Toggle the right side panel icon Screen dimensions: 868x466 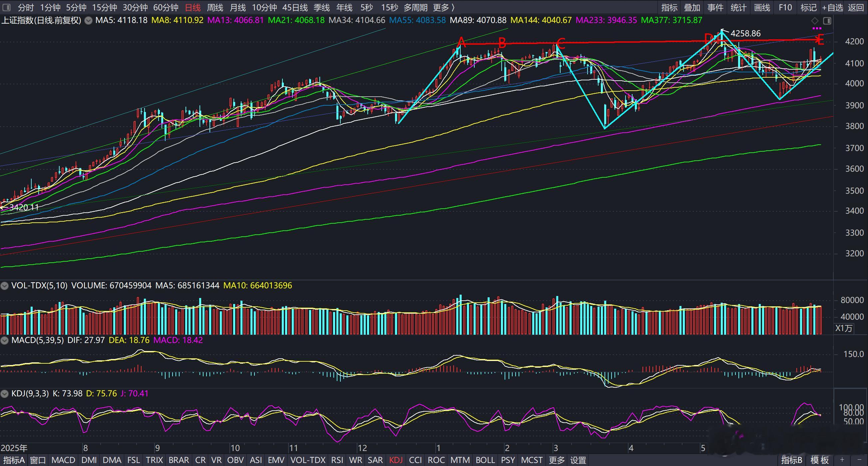click(x=827, y=21)
